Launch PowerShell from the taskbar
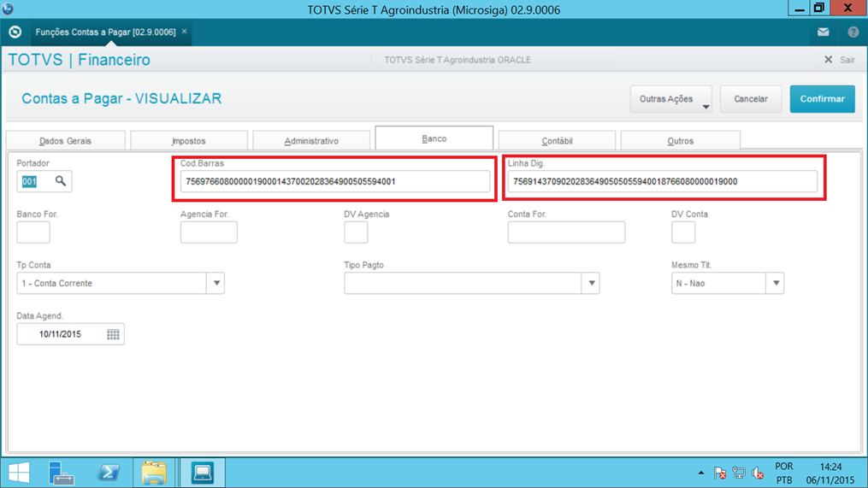Viewport: 868px width, 488px height. point(108,473)
